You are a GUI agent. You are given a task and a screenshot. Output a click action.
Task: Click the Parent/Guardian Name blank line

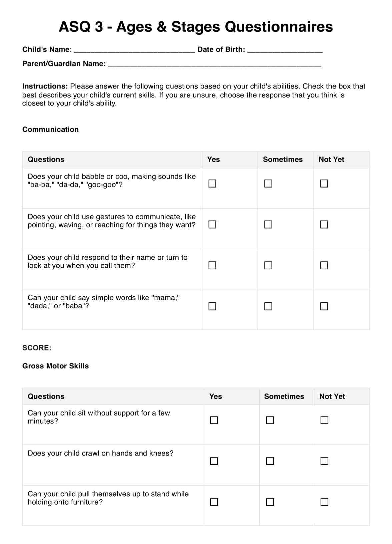[214, 64]
